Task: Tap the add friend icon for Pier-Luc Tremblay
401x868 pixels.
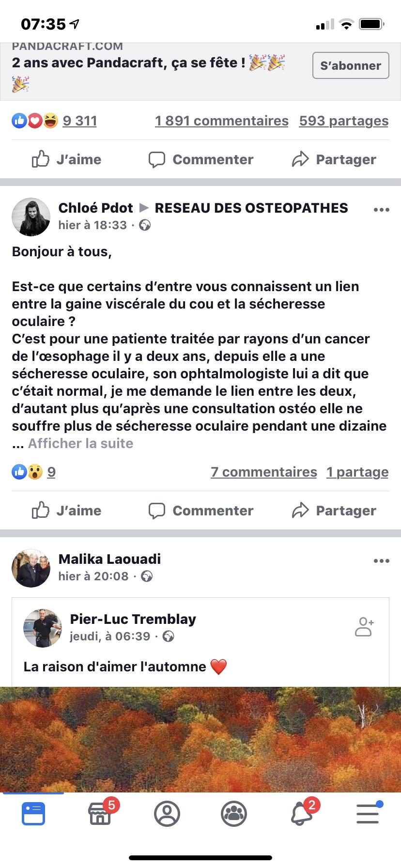Action: click(x=364, y=626)
